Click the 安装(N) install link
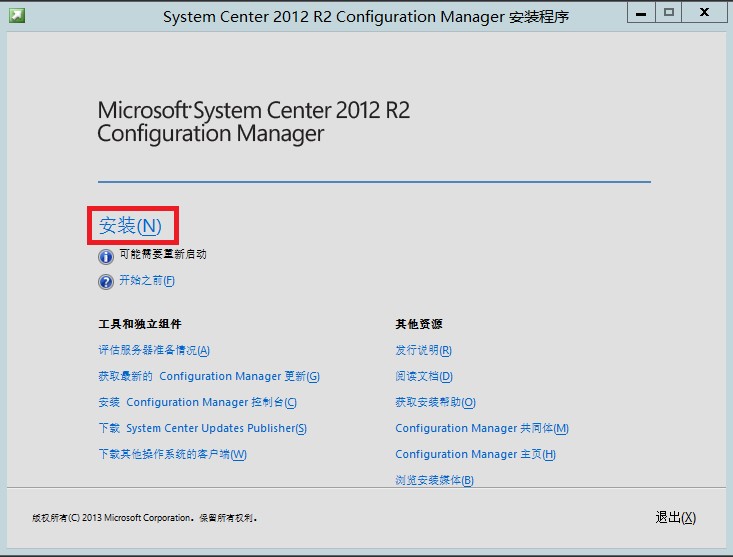 click(x=130, y=226)
